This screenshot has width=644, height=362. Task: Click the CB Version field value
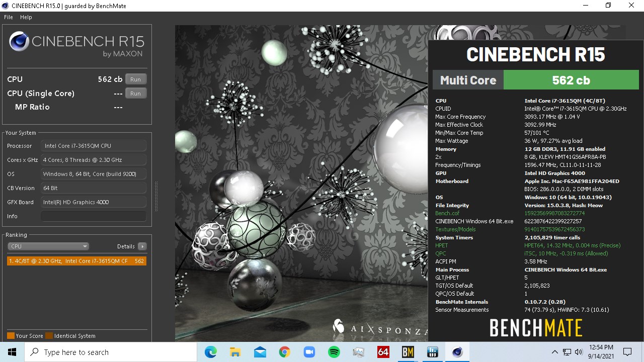[x=94, y=188]
